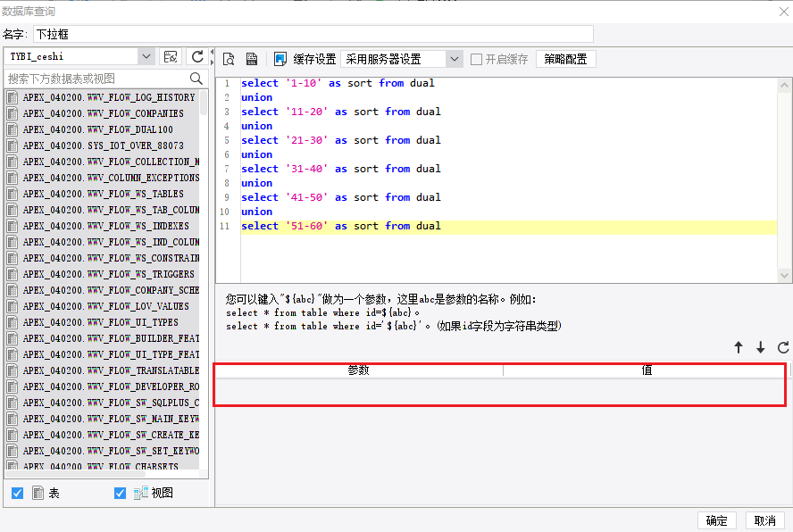Click the save query icon in toolbar
793x532 pixels.
251,59
